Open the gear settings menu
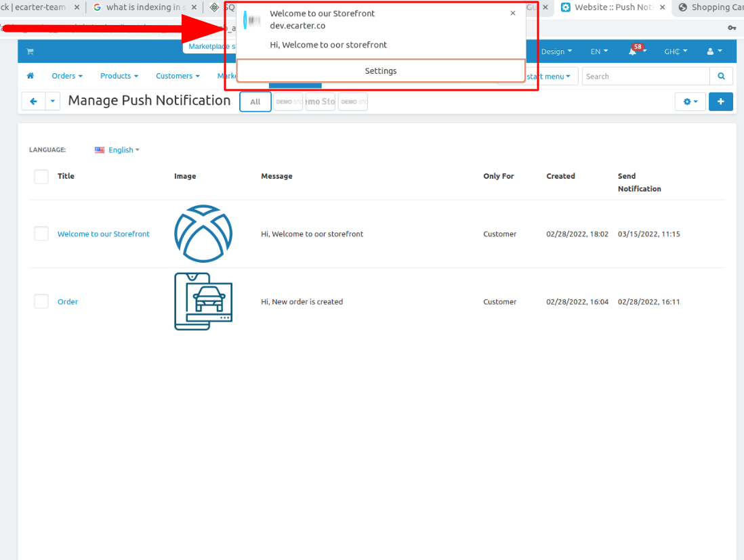744x560 pixels. [x=690, y=102]
